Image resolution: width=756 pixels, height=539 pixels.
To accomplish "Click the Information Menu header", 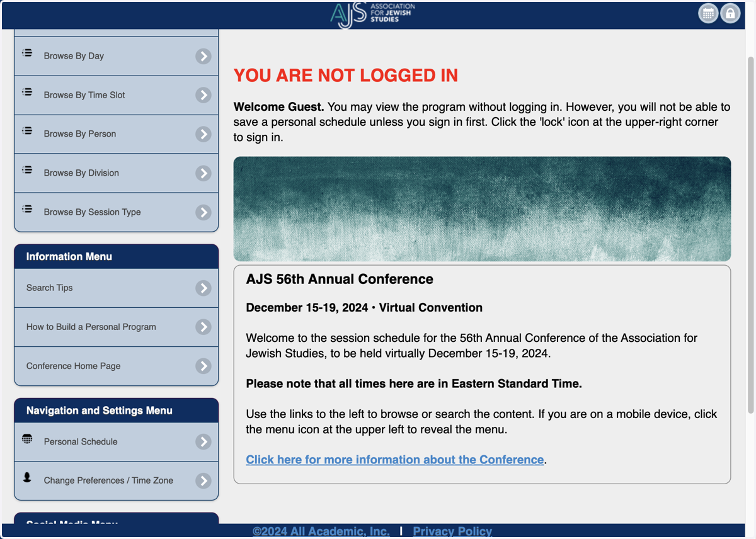I will [117, 256].
